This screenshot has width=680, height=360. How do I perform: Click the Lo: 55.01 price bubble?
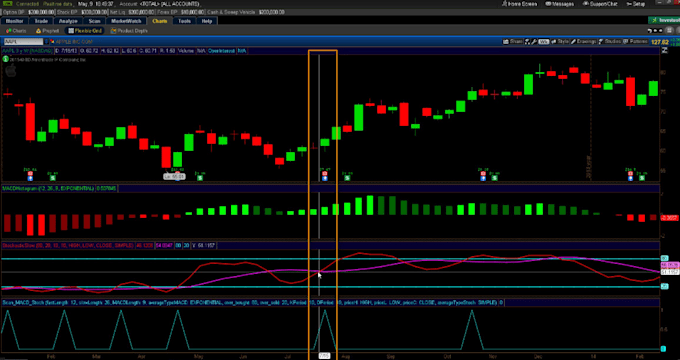tap(174, 177)
